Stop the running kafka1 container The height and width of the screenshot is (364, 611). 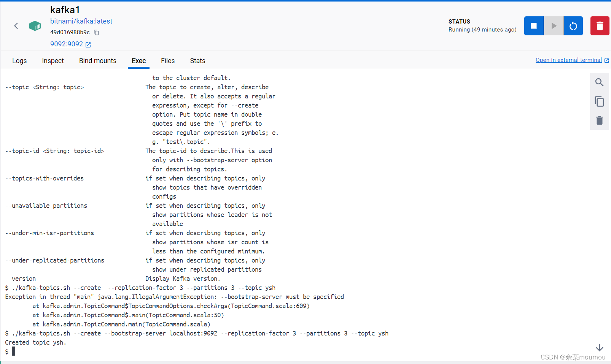(x=534, y=26)
